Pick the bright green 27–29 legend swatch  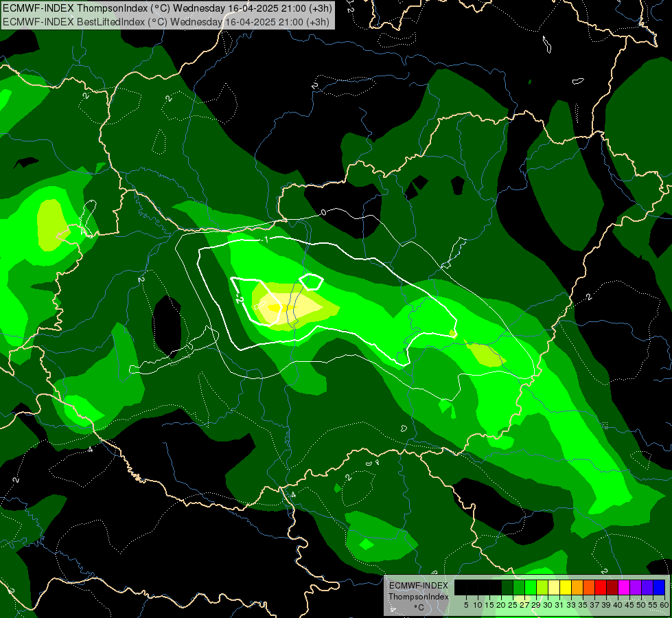tap(531, 587)
